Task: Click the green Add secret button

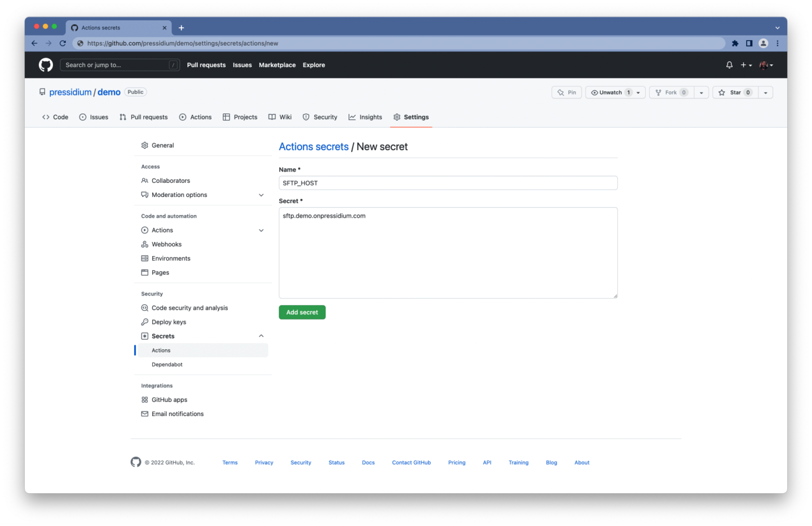Action: [x=302, y=312]
